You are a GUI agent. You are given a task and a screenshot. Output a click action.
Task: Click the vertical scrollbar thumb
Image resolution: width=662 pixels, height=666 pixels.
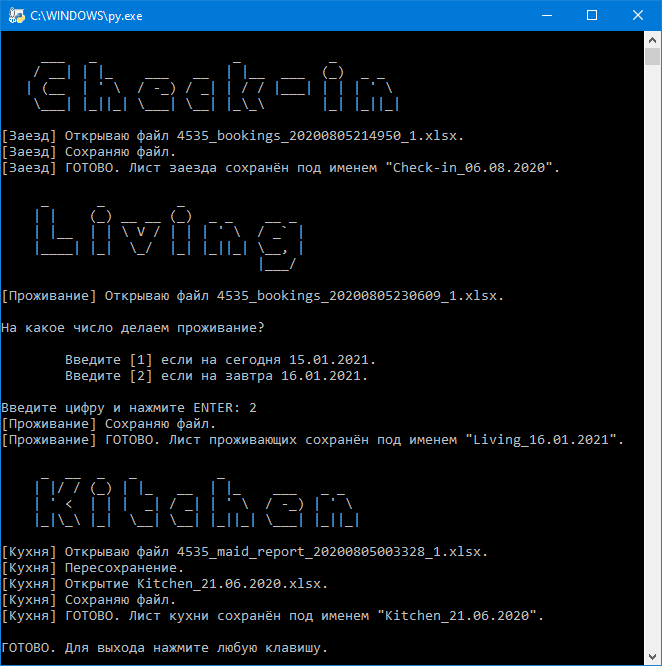pos(652,56)
